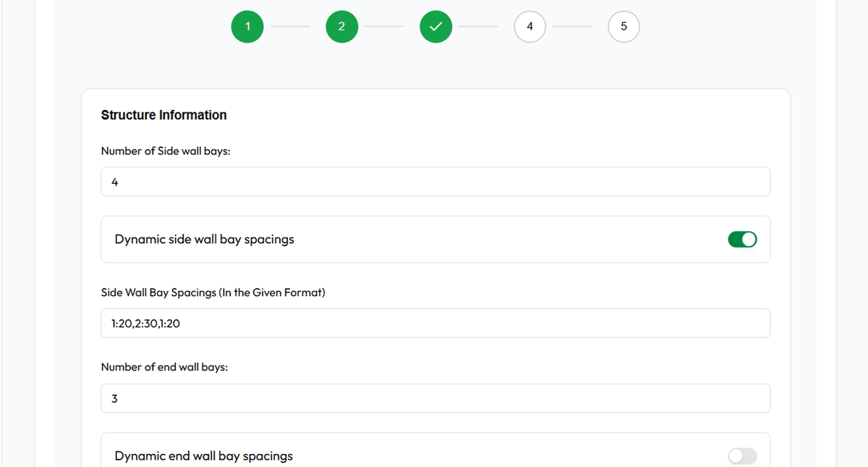Jump to step 4 in the stepper
The height and width of the screenshot is (467, 868).
[529, 27]
